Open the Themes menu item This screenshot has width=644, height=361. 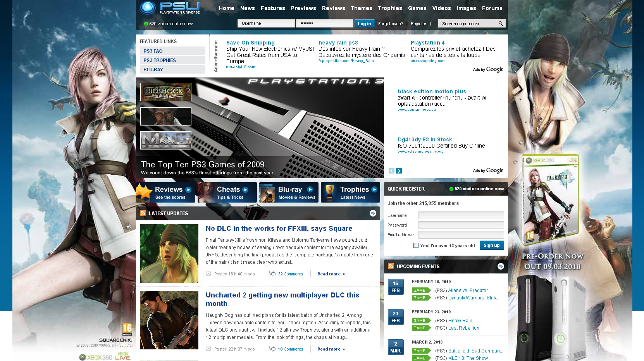coord(362,8)
